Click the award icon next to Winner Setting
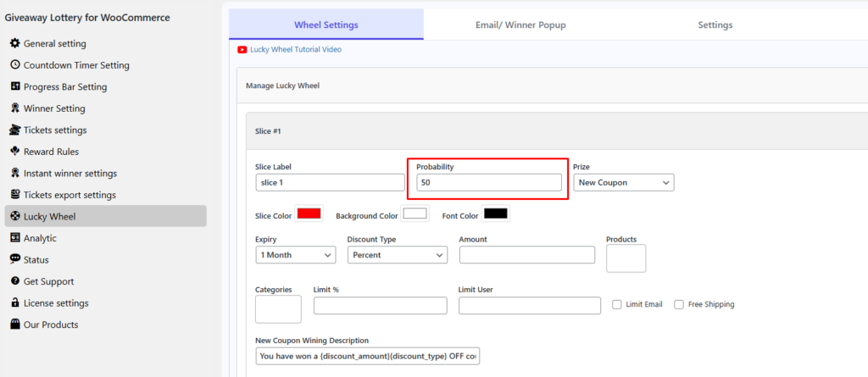This screenshot has width=868, height=377. [x=14, y=108]
